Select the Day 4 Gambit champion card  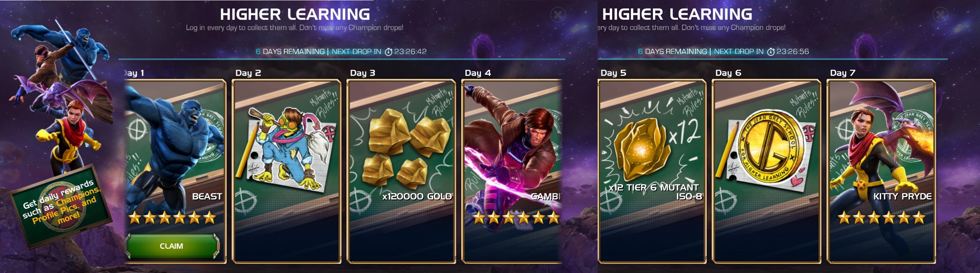point(512,171)
